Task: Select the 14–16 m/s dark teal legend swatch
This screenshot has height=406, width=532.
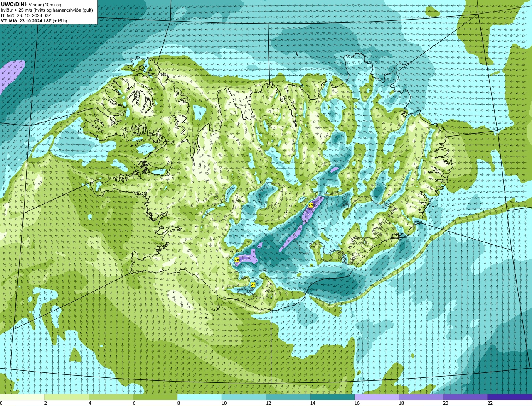Action: pyautogui.click(x=332, y=397)
